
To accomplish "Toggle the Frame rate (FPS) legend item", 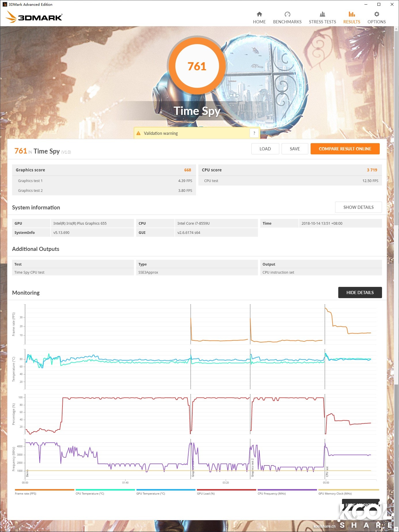I will (45, 492).
